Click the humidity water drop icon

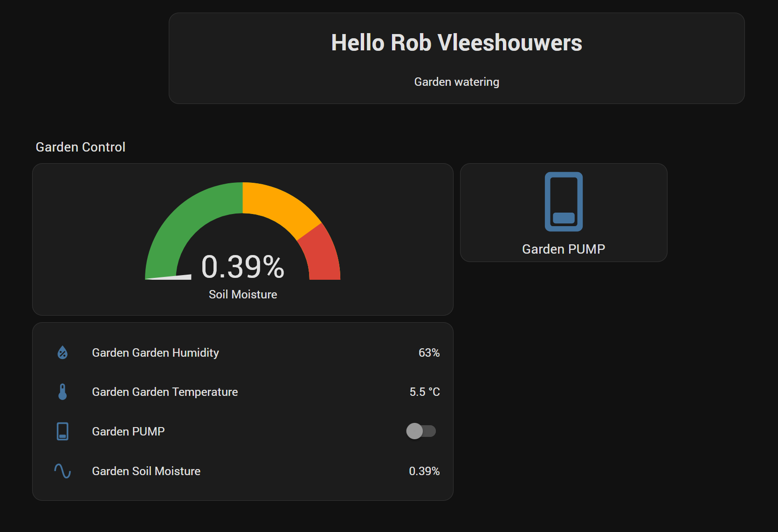coord(62,352)
